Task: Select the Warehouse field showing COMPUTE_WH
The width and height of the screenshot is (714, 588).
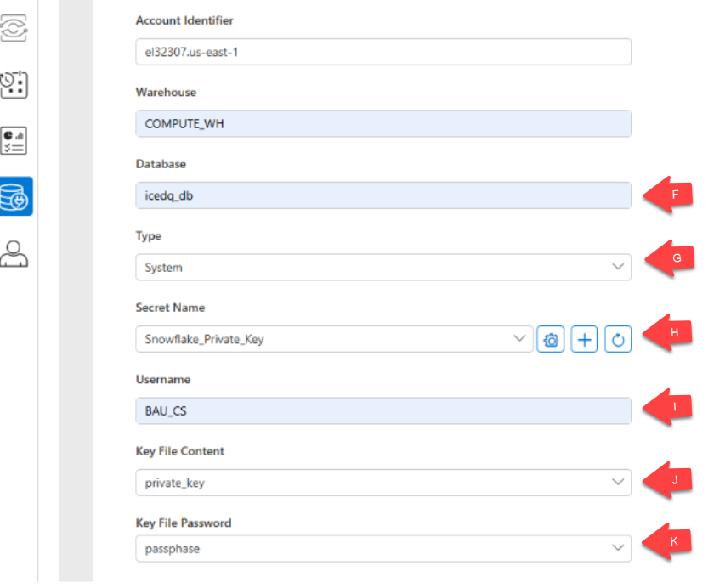Action: [x=382, y=123]
